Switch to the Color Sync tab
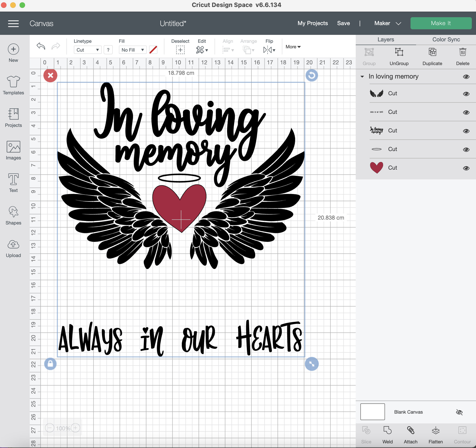 (x=446, y=40)
